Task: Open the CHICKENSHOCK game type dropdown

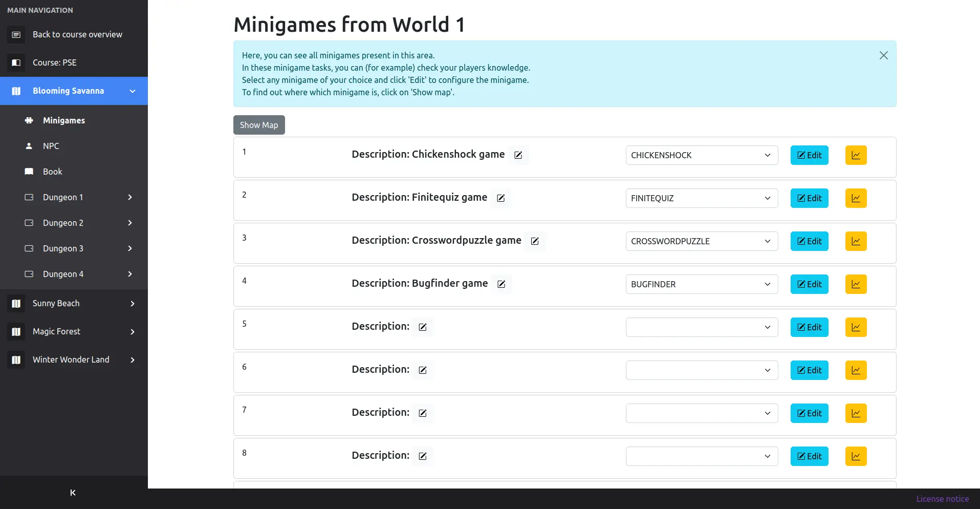Action: [702, 155]
